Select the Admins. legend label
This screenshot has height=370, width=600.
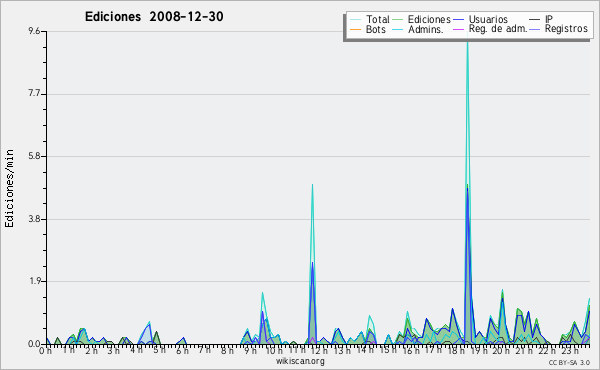point(418,29)
